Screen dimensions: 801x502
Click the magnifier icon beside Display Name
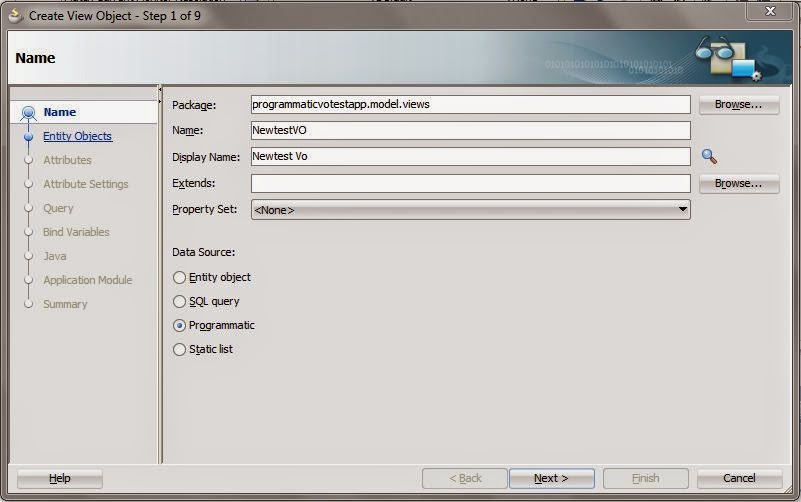point(709,156)
